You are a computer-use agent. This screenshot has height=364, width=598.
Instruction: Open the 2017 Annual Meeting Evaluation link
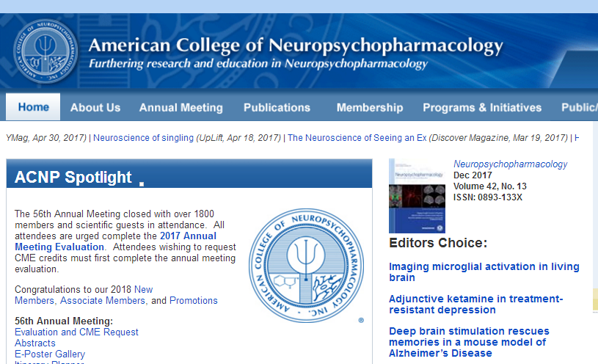115,241
